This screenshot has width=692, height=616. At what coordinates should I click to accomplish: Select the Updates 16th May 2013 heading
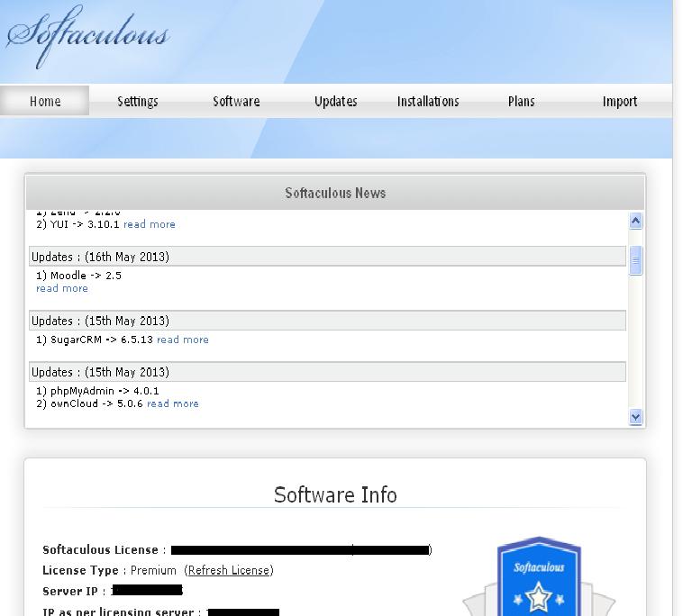pos(327,257)
